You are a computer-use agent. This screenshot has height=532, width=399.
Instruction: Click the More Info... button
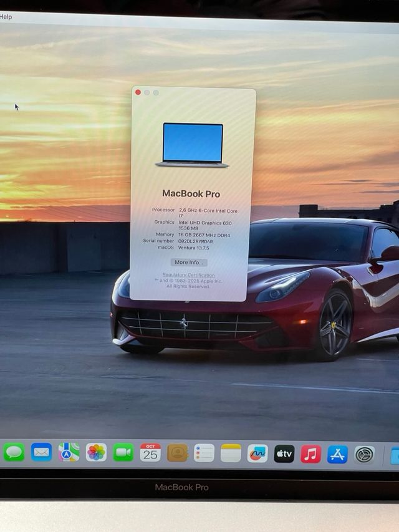point(189,263)
